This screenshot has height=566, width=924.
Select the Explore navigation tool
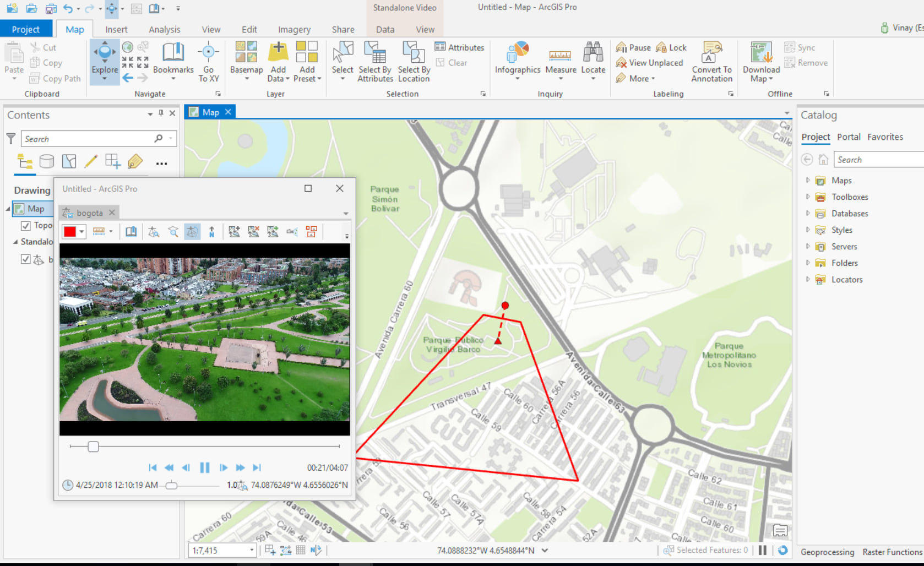104,61
